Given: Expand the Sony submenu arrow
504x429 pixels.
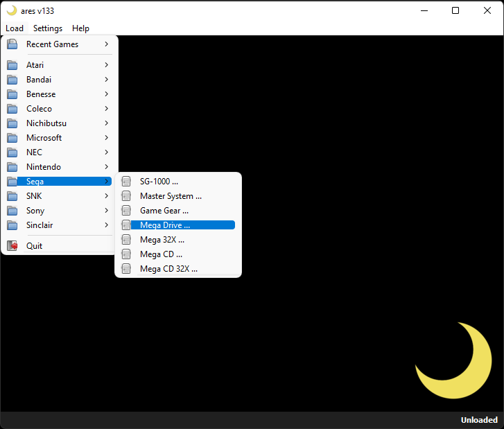Looking at the screenshot, I should 106,211.
